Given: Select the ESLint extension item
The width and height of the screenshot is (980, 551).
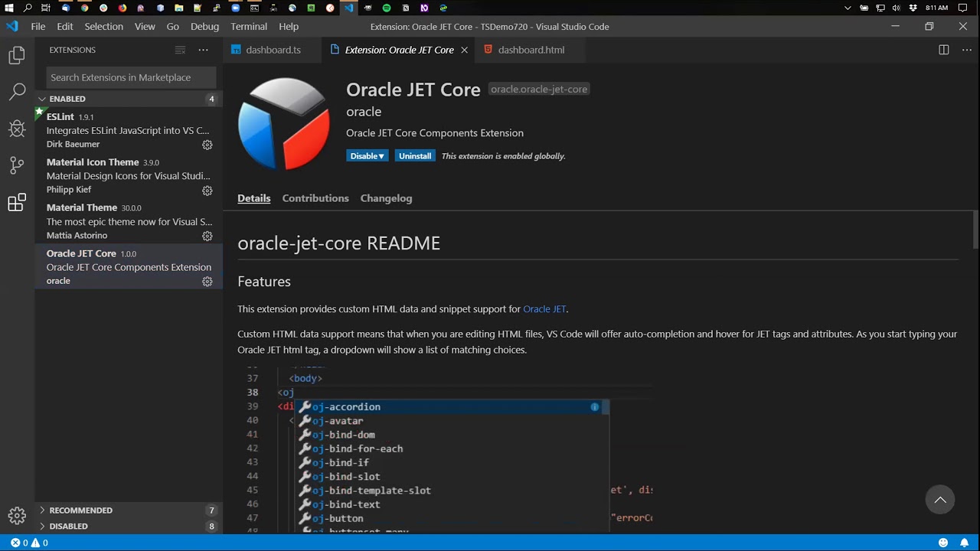Looking at the screenshot, I should pos(129,130).
